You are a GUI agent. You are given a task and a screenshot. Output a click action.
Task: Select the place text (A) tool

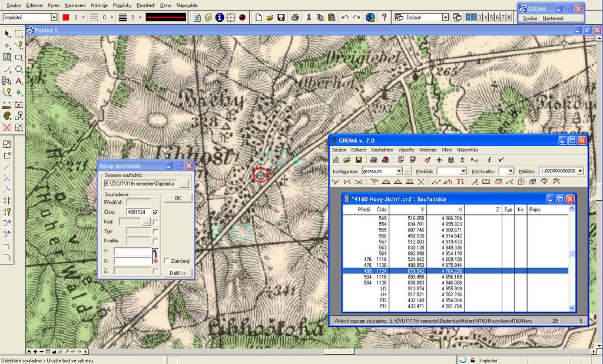[18, 81]
